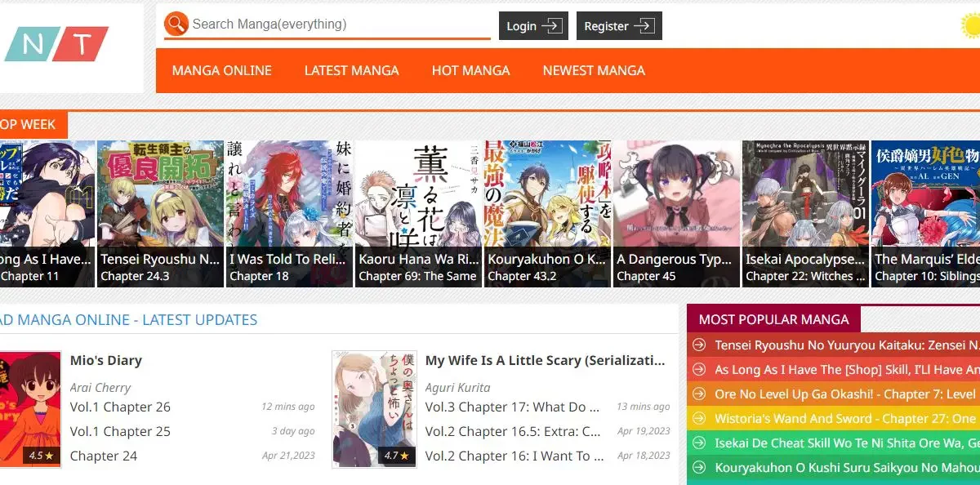Read Mio's Diary Chapter 24
This screenshot has width=980, height=485.
(104, 456)
